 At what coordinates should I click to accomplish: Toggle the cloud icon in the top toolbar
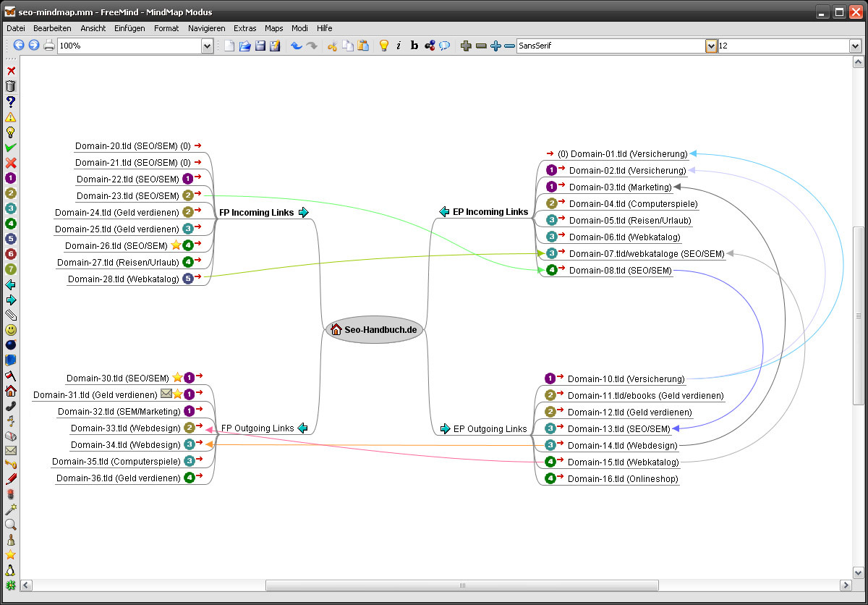pos(445,46)
